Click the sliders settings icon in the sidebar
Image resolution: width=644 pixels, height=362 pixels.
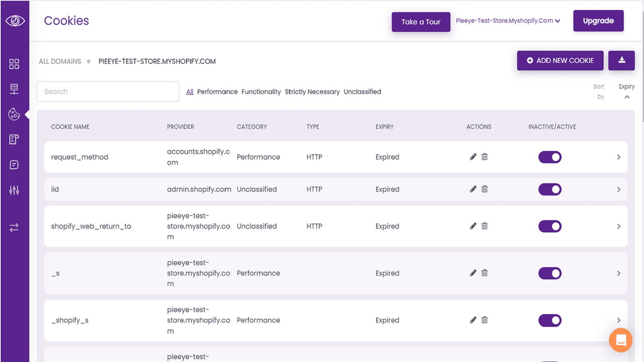click(14, 190)
